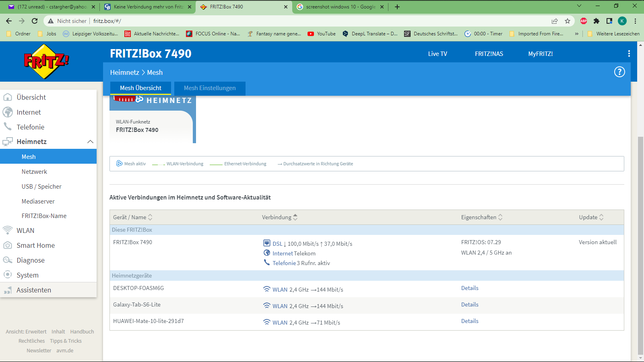This screenshot has height=362, width=644.
Task: Sort table by Eigenschaften column
Action: 482,217
